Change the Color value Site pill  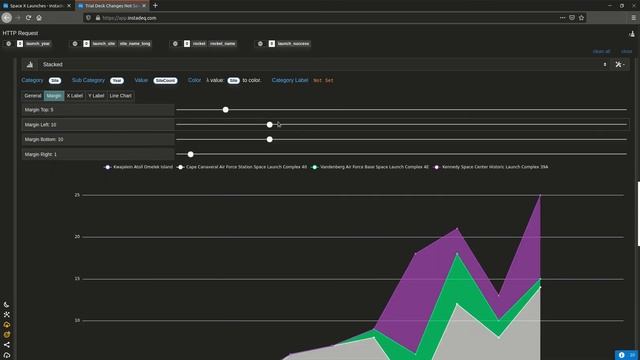point(233,81)
